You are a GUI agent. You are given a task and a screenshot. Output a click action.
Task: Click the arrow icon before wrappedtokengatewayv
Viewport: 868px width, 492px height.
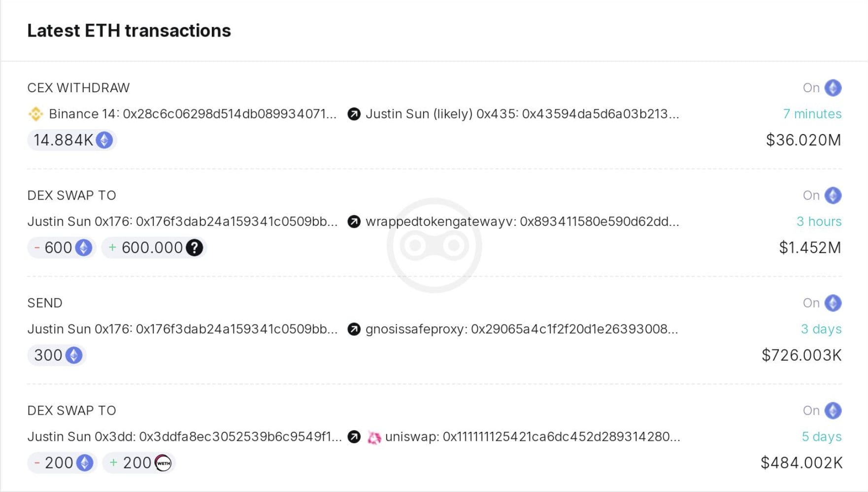354,222
